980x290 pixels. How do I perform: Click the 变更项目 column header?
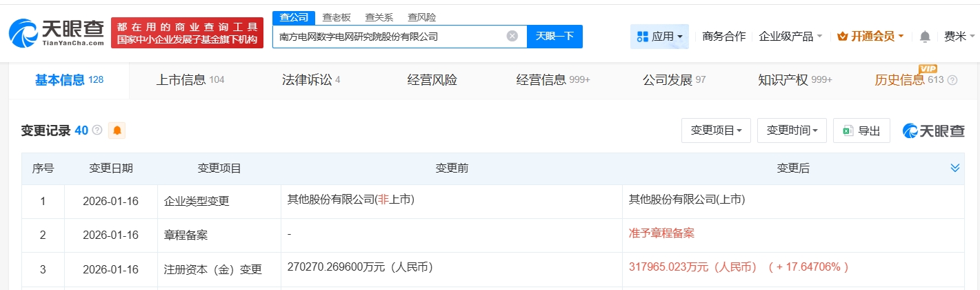219,168
